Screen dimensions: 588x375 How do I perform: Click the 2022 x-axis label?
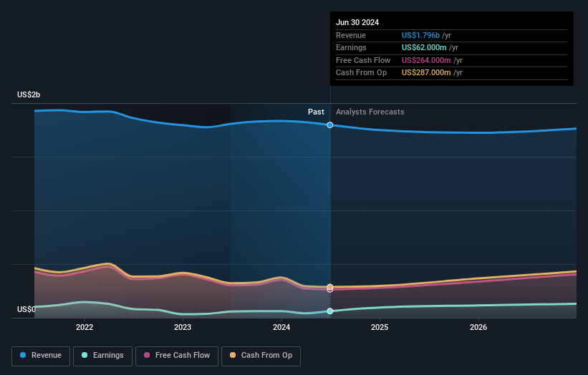click(85, 327)
